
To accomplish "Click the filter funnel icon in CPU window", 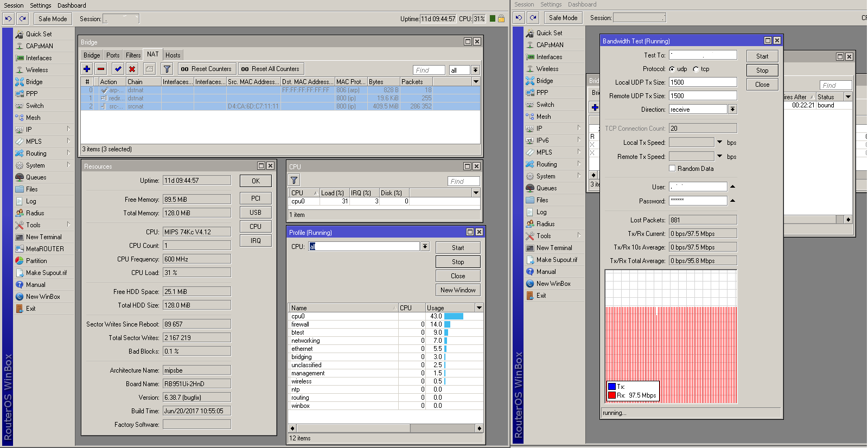I will pyautogui.click(x=294, y=181).
